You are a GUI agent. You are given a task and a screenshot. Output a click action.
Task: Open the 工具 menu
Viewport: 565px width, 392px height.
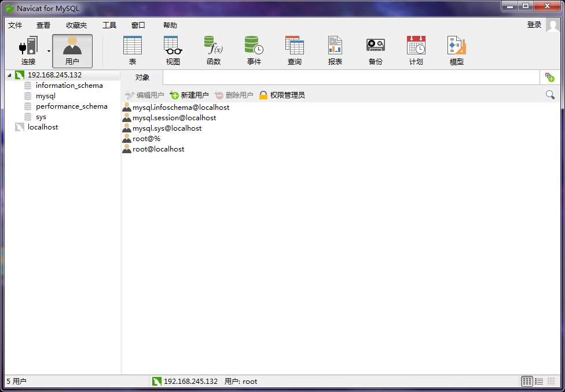(x=109, y=25)
